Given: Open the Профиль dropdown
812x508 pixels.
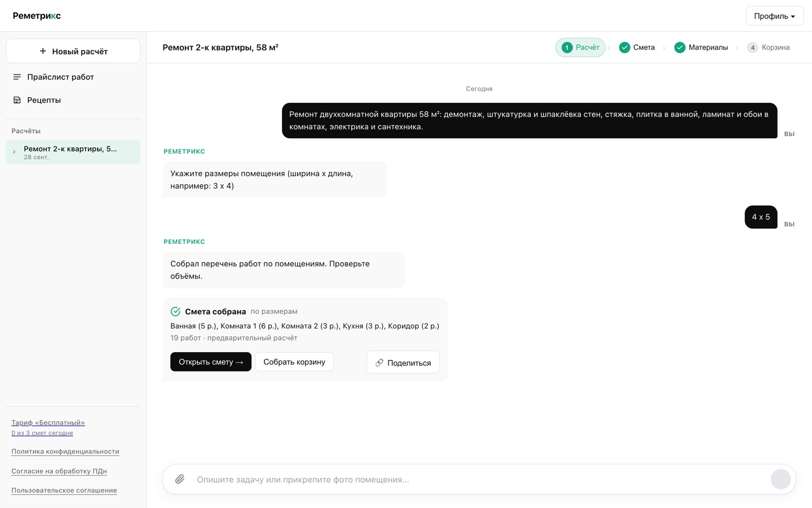Looking at the screenshot, I should (774, 16).
